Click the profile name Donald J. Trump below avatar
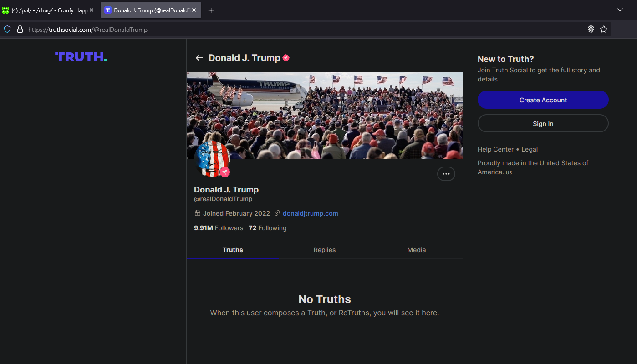The image size is (637, 364). pos(226,190)
